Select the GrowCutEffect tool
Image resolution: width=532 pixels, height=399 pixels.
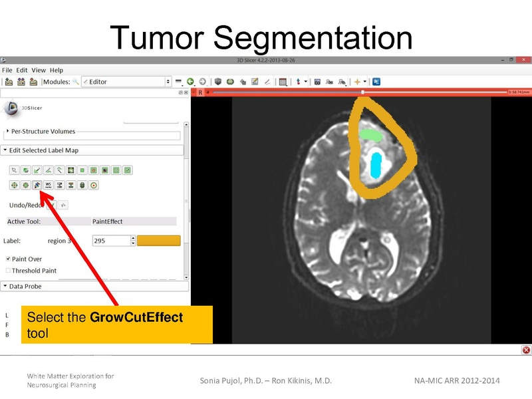click(38, 184)
